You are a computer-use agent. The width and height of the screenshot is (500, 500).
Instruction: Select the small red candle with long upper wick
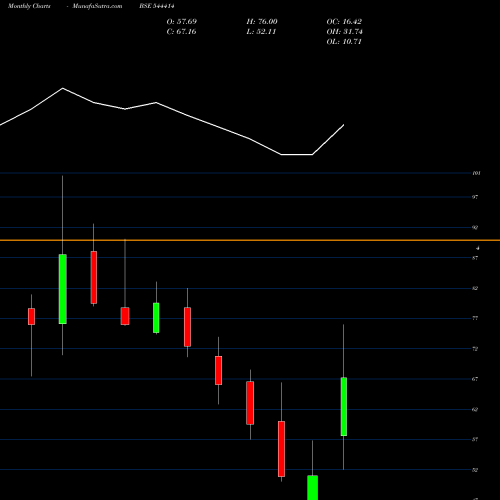coord(125,316)
